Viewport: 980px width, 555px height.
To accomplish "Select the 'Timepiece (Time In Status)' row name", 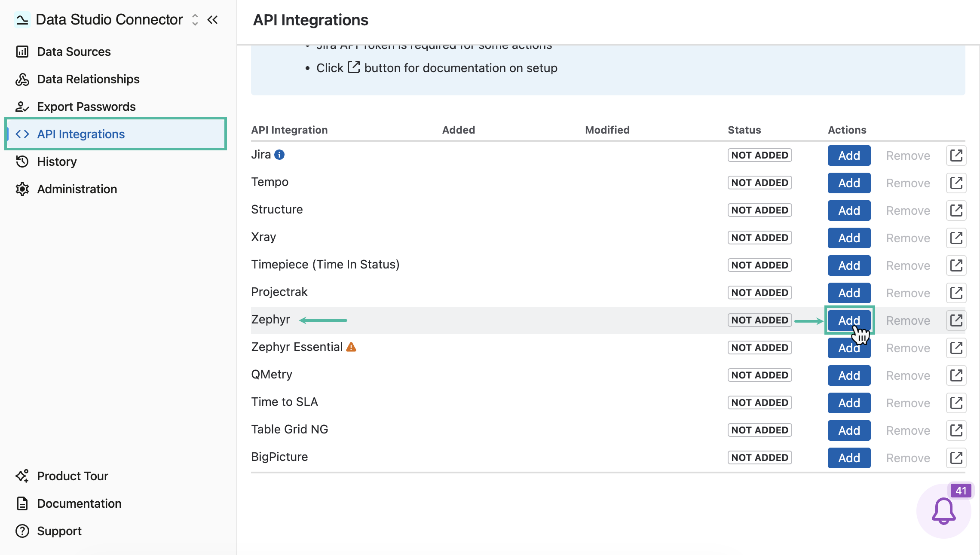I will click(x=325, y=265).
